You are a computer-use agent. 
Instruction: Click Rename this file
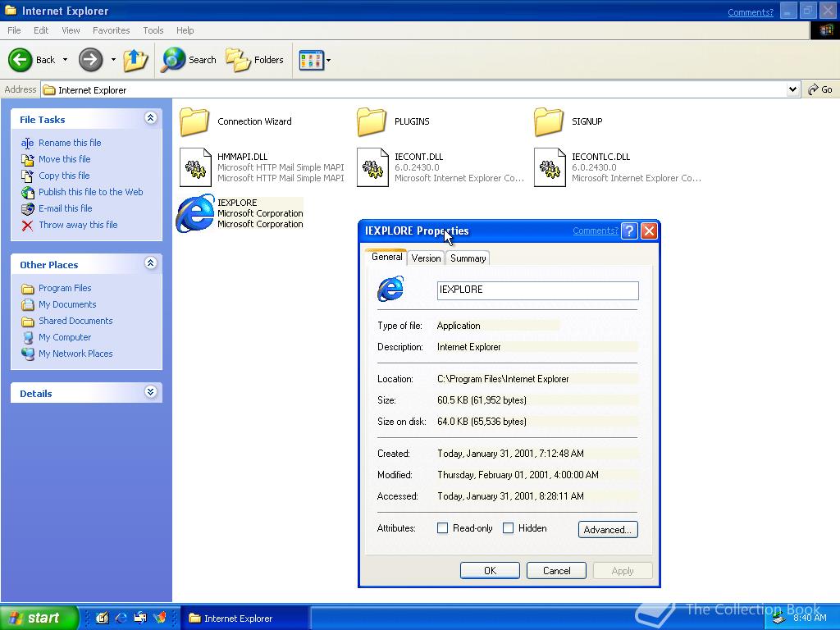[x=70, y=143]
